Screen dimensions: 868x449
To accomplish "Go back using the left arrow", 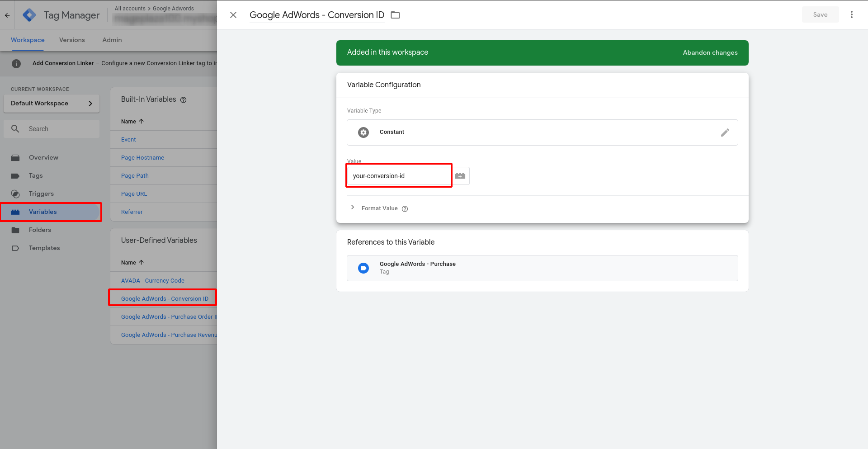I will tap(7, 15).
